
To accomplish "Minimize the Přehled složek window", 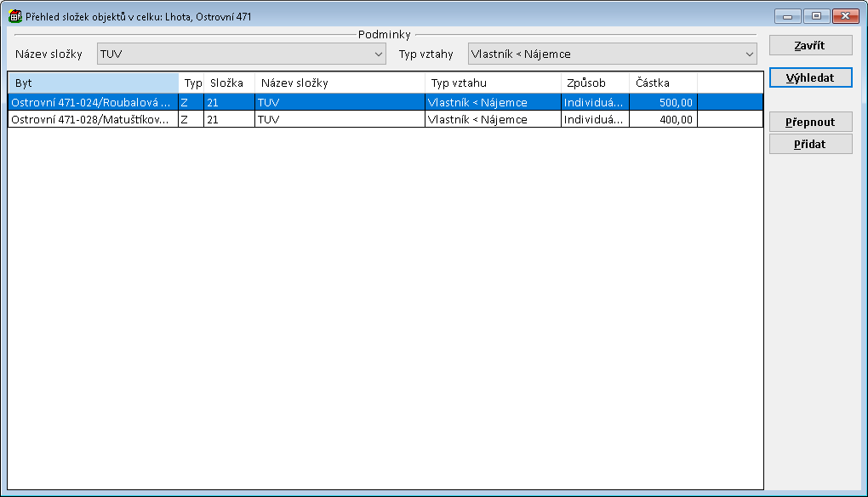I will pyautogui.click(x=786, y=15).
